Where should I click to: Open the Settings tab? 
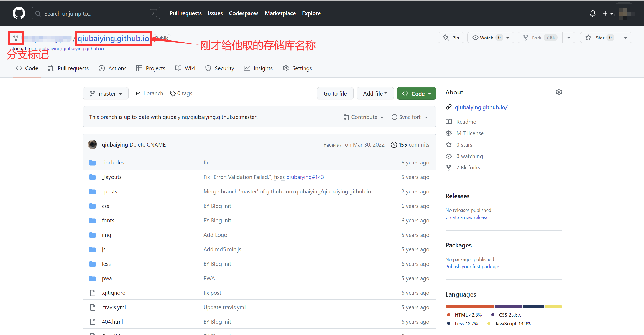click(x=297, y=68)
